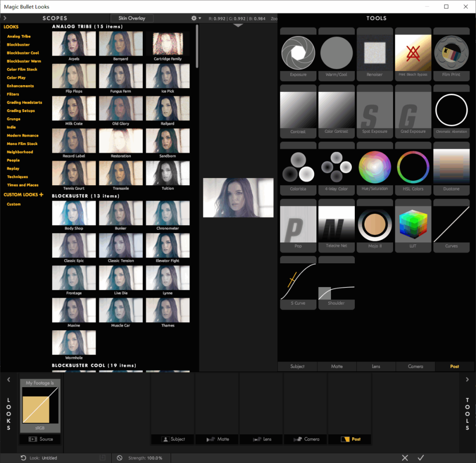
Task: Select the Color Contrast tool
Action: point(336,112)
